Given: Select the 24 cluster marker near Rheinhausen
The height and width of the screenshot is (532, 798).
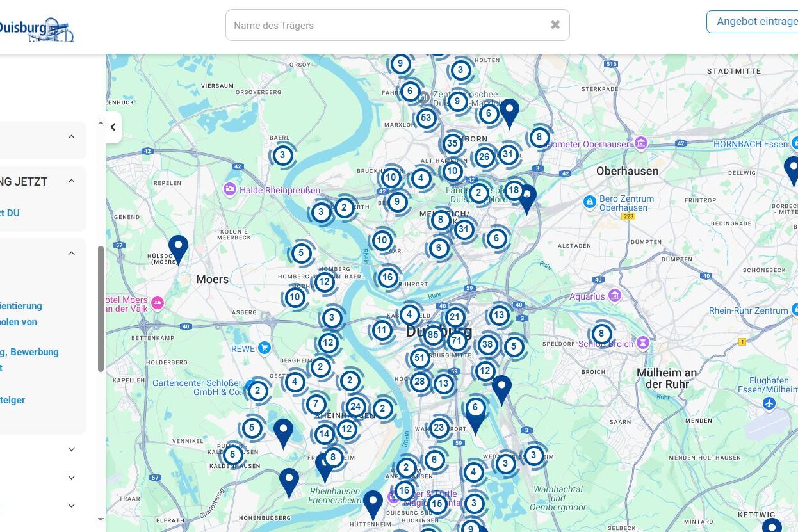Looking at the screenshot, I should (x=355, y=407).
